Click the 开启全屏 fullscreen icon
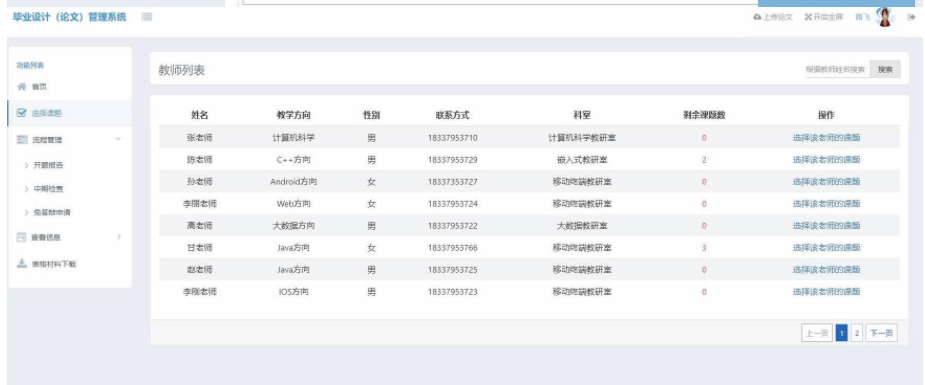 coord(808,17)
